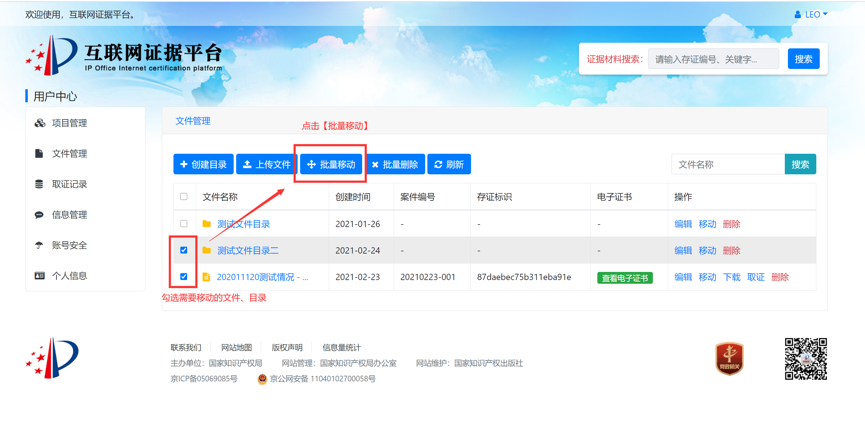Viewport: 865px width, 440px height.
Task: Click the QR code in footer
Action: click(x=805, y=359)
